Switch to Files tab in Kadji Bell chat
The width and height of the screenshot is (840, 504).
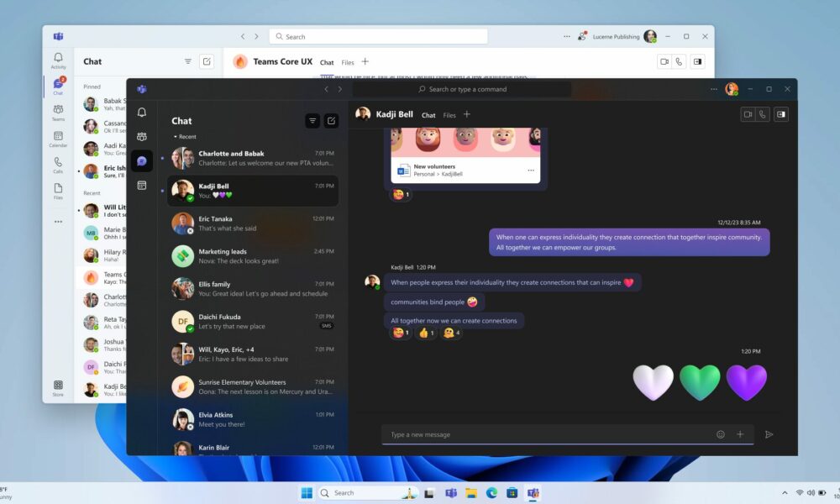(449, 115)
